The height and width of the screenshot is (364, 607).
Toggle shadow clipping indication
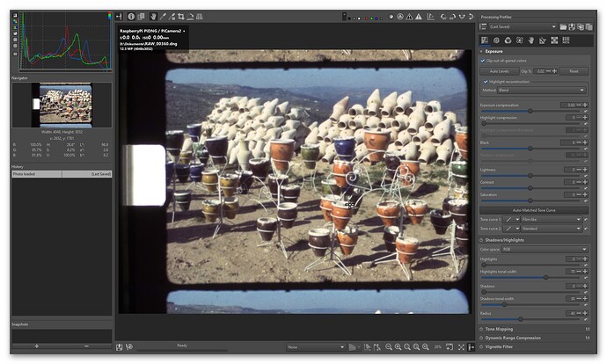point(410,17)
